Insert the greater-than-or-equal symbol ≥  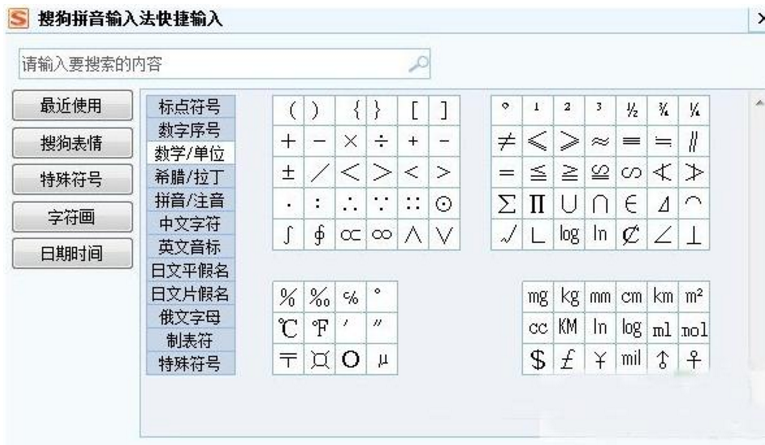568,172
